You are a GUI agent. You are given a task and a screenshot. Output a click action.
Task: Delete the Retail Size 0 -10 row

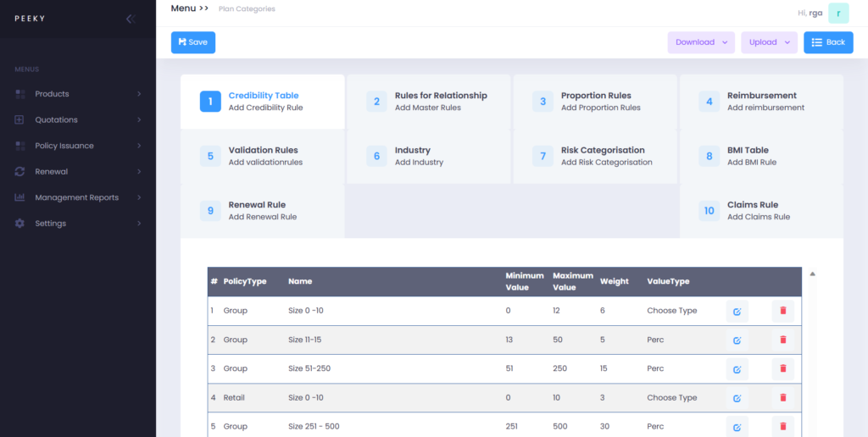point(782,397)
